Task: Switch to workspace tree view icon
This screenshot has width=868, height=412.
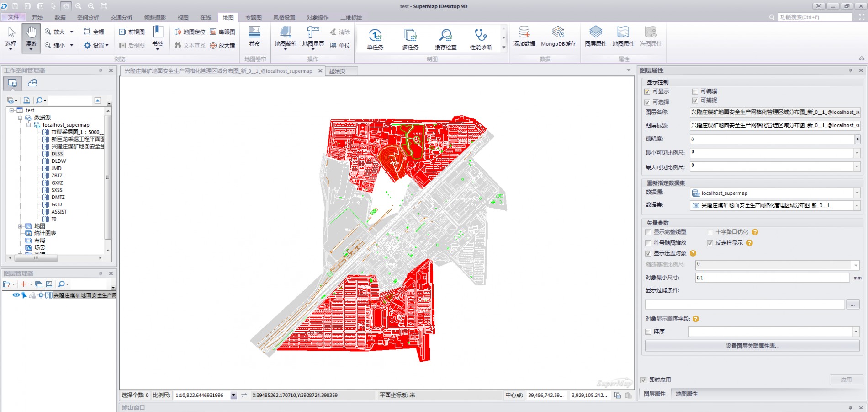Action: click(12, 83)
